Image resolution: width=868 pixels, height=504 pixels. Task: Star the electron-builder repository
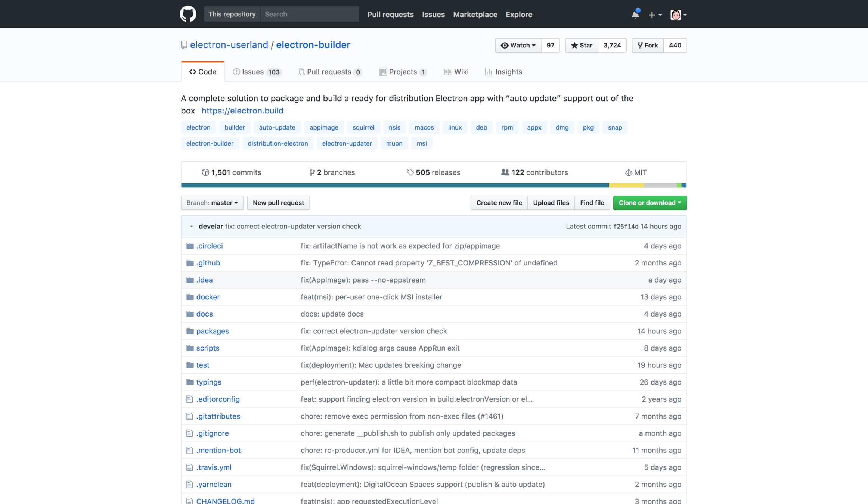click(582, 45)
